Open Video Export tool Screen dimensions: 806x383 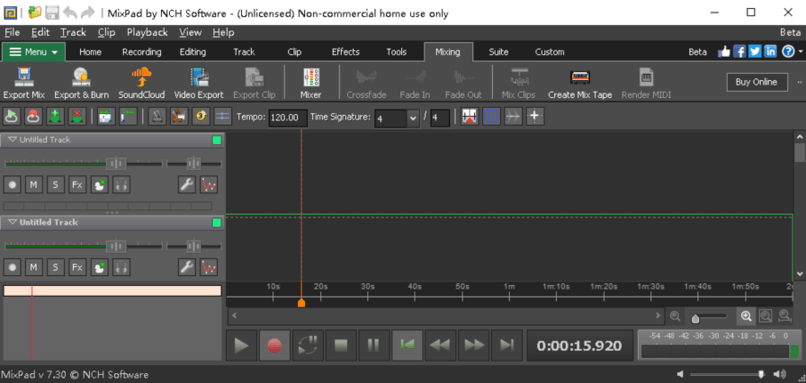click(x=199, y=83)
